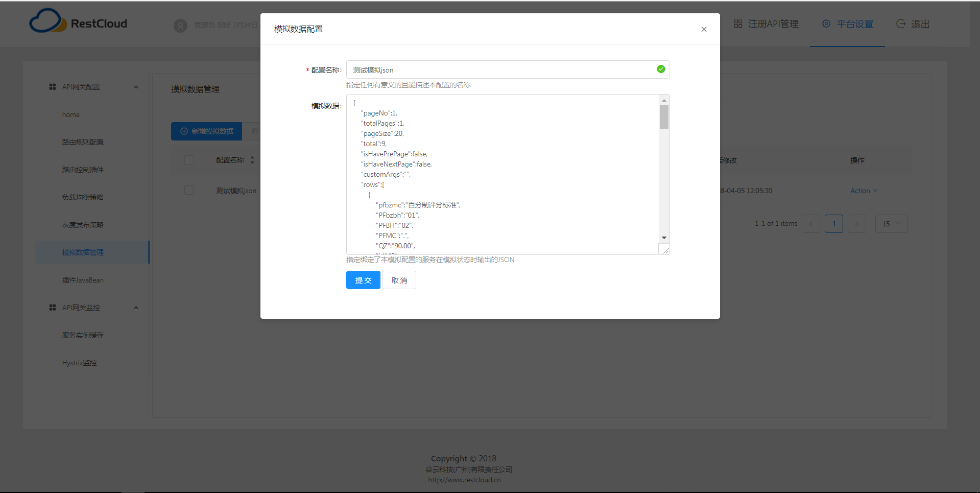Viewport: 980px width, 493px height.
Task: Open 平台设置 via the gear icon
Action: pyautogui.click(x=826, y=24)
